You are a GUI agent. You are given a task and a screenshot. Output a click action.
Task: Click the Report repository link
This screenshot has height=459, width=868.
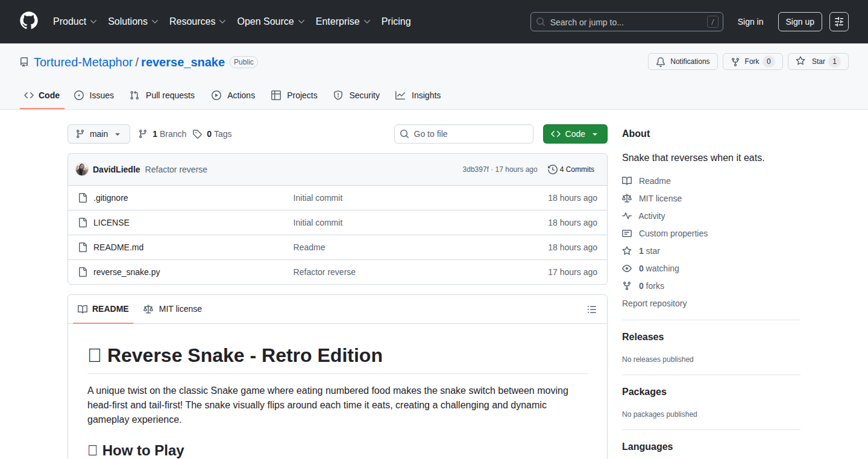click(655, 303)
